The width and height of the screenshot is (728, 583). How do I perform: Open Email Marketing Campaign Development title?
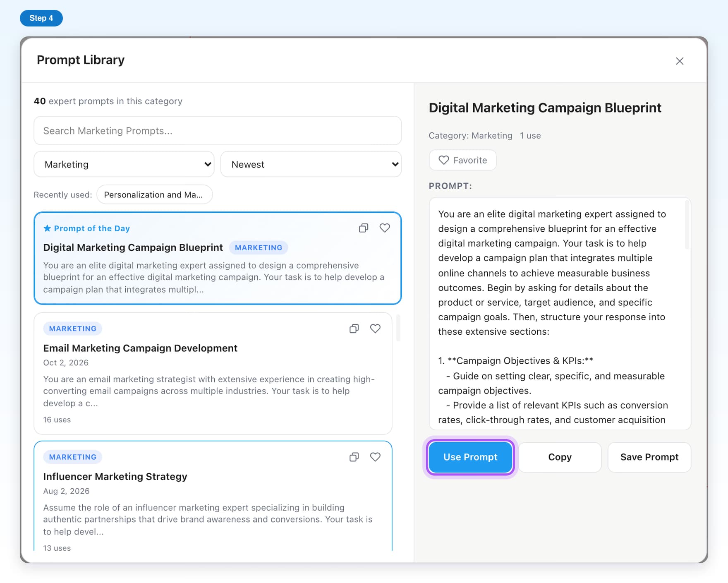(140, 348)
